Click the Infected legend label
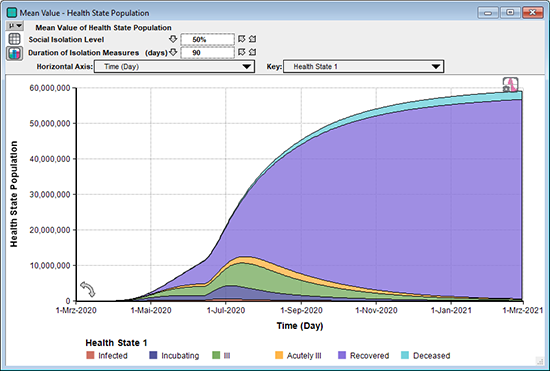This screenshot has height=371, width=550. 113,356
